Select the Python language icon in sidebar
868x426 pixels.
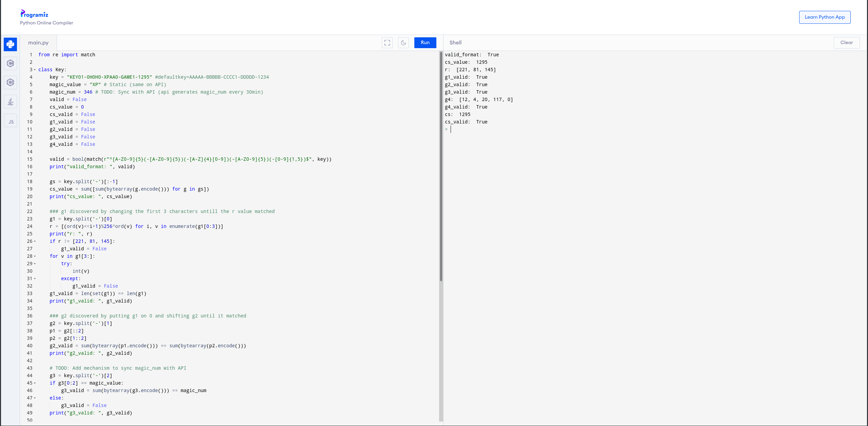click(11, 44)
